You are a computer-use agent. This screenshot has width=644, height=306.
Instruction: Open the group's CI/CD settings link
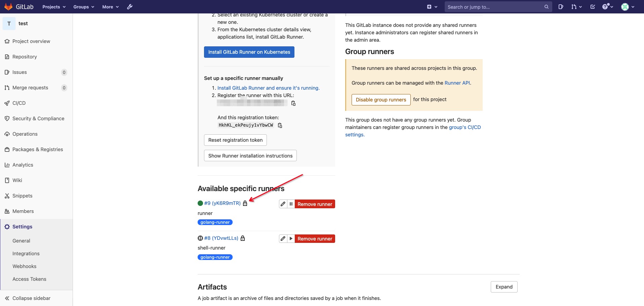tap(413, 131)
